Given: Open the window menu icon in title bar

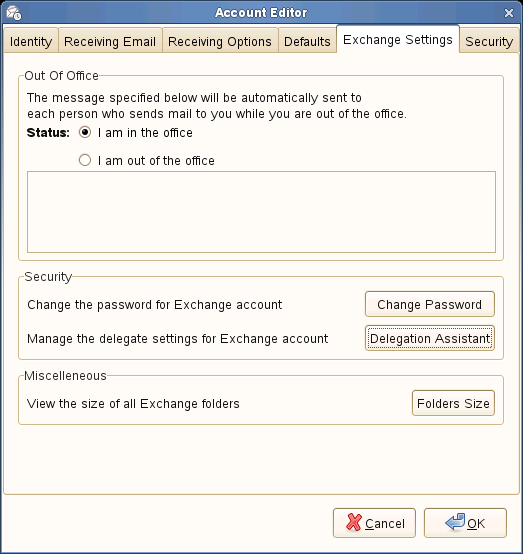Looking at the screenshot, I should tap(14, 13).
